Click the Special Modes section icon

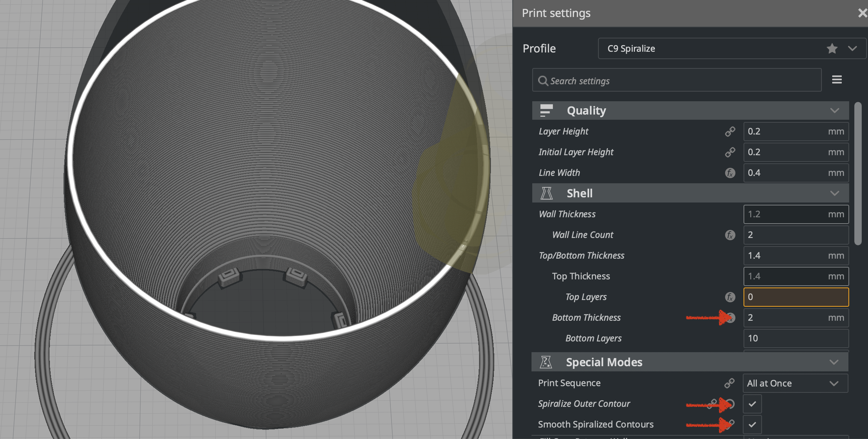547,362
